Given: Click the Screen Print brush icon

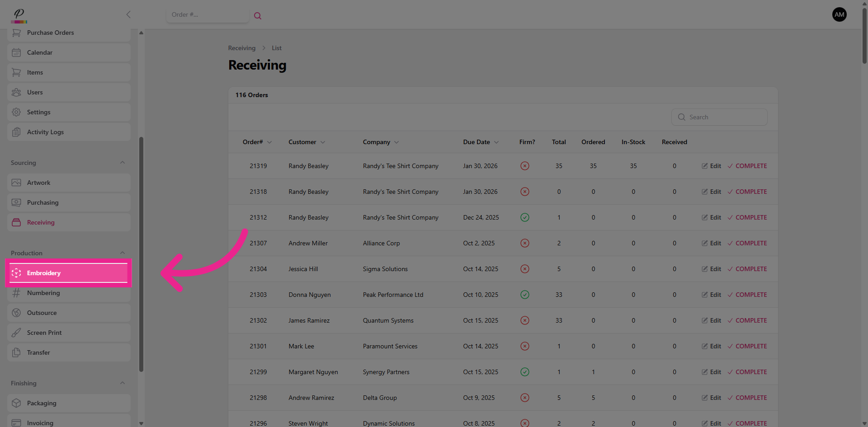Looking at the screenshot, I should (16, 333).
